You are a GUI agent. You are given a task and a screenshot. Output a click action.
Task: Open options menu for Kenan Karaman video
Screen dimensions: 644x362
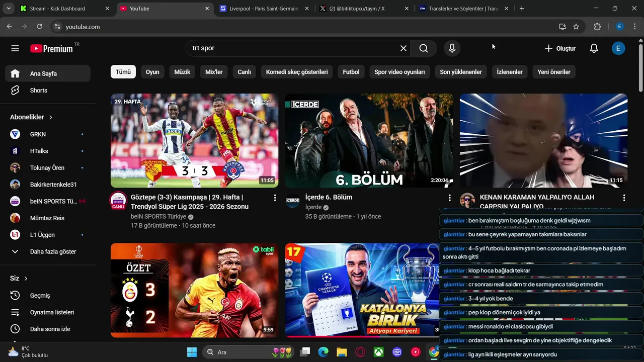tap(624, 198)
